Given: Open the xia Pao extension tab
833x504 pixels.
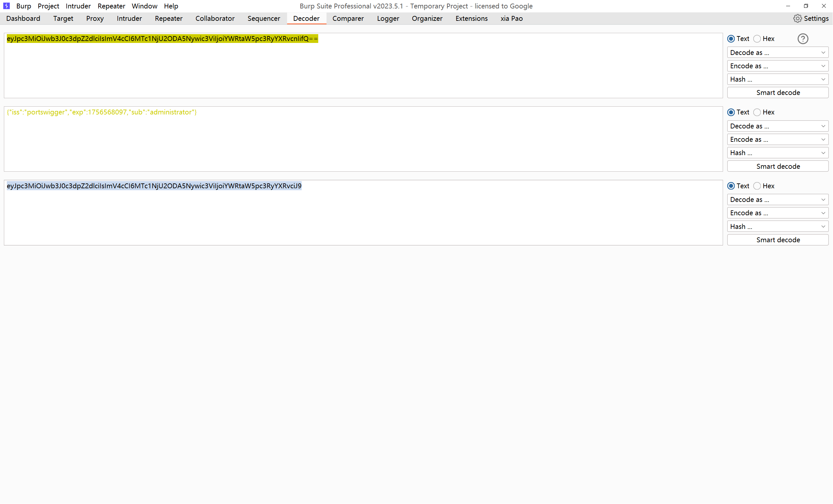Looking at the screenshot, I should [511, 19].
